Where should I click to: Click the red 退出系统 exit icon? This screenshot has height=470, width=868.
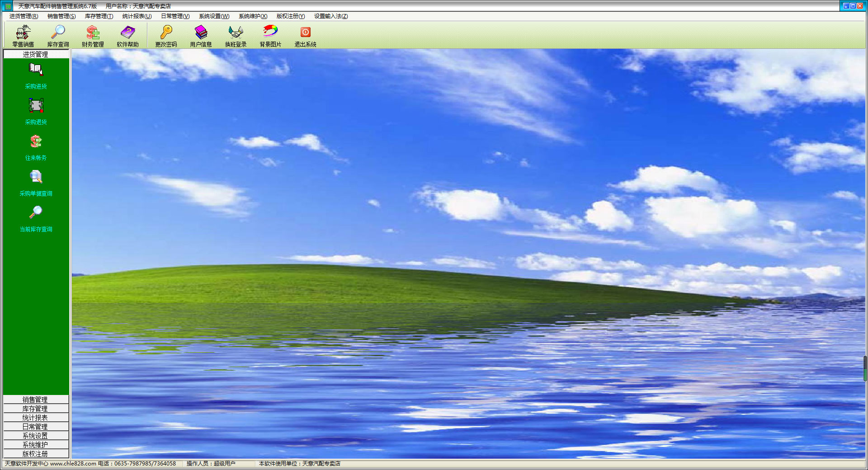click(x=305, y=36)
